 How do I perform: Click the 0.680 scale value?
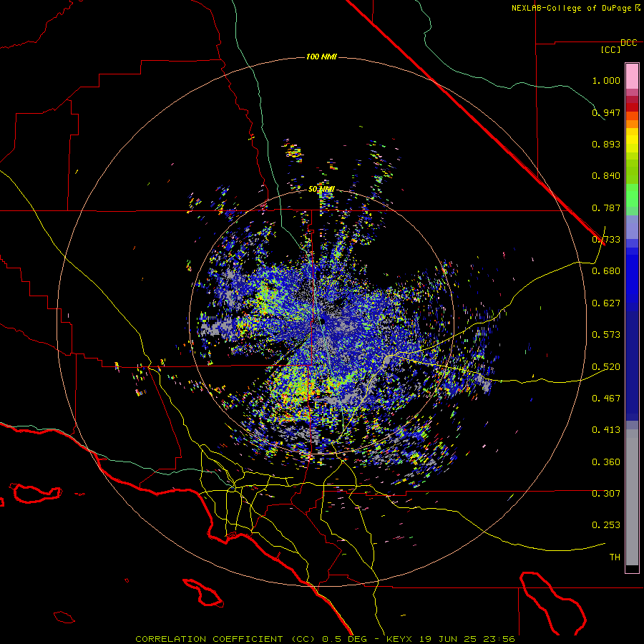point(606,271)
